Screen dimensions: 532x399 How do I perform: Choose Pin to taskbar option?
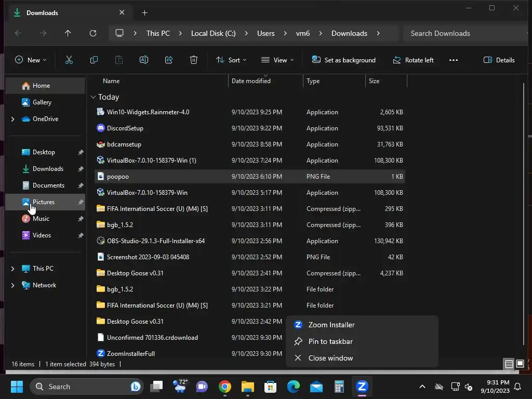point(362,341)
